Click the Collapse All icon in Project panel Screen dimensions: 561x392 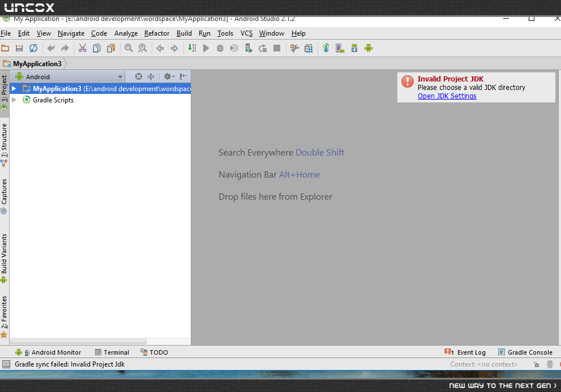pyautogui.click(x=151, y=76)
